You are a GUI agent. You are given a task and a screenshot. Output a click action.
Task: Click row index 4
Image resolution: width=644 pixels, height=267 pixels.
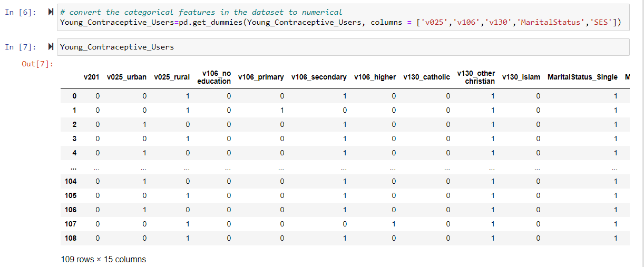coord(74,153)
